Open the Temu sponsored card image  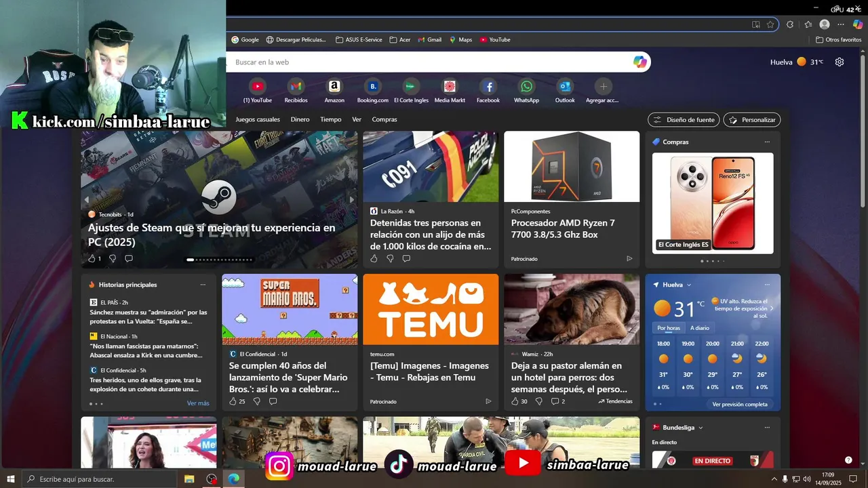431,309
